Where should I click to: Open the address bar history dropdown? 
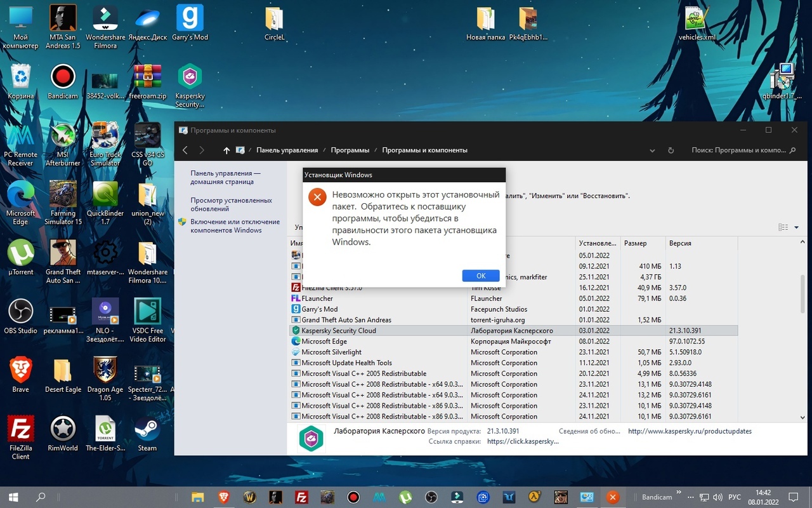point(652,150)
